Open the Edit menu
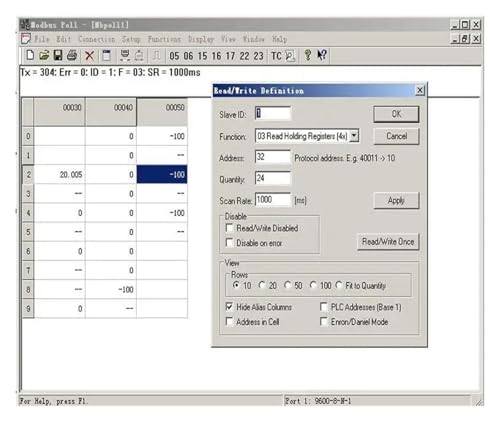The image size is (500, 422). tap(63, 39)
